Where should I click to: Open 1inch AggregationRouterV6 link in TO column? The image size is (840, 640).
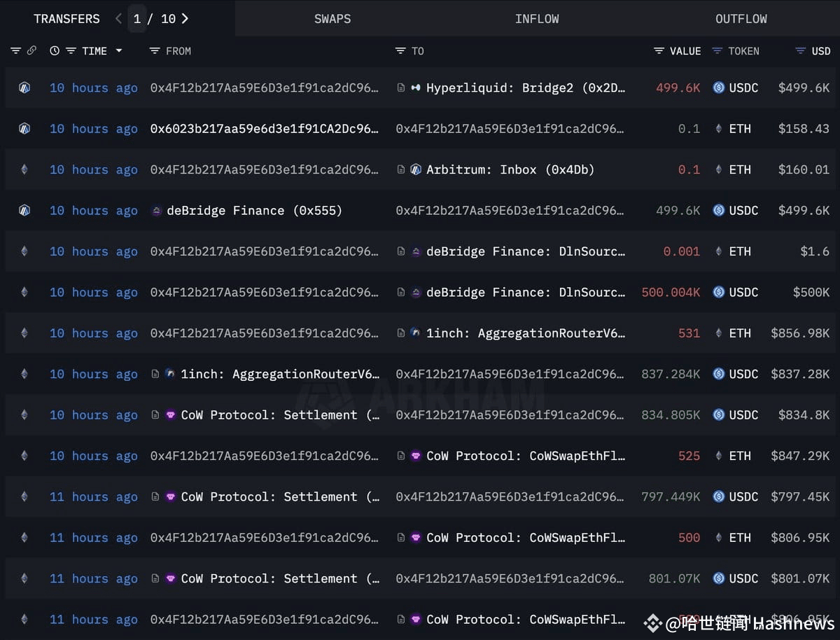pyautogui.click(x=526, y=333)
